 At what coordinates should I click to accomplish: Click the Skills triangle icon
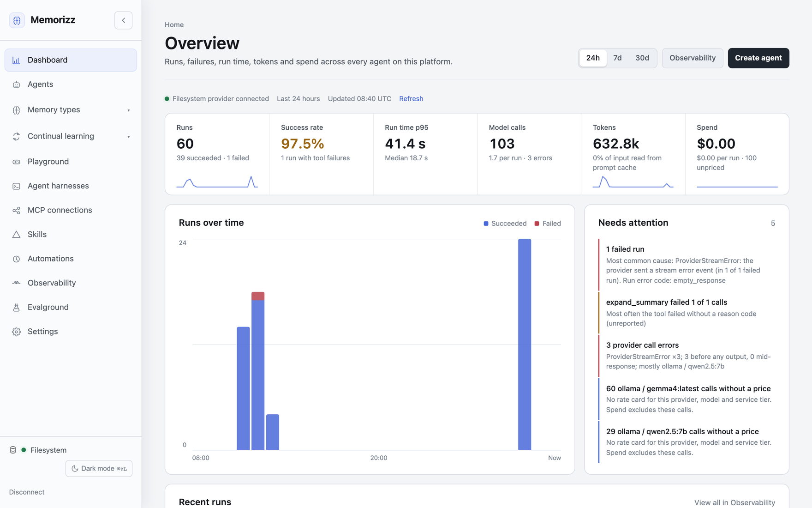(16, 235)
